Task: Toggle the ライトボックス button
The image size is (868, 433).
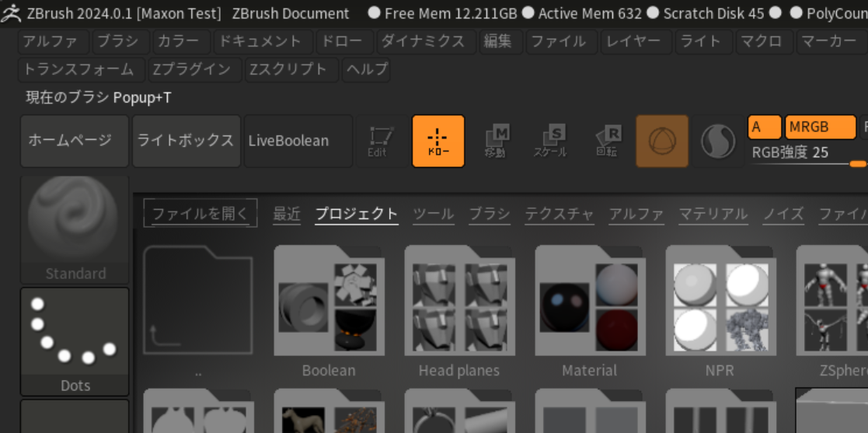Action: tap(186, 141)
